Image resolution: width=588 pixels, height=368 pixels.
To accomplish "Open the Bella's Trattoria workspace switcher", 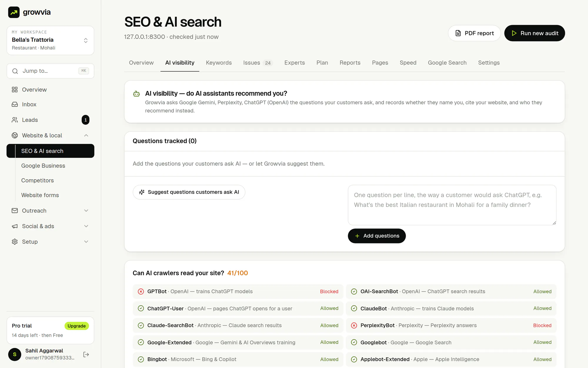I will 50,40.
